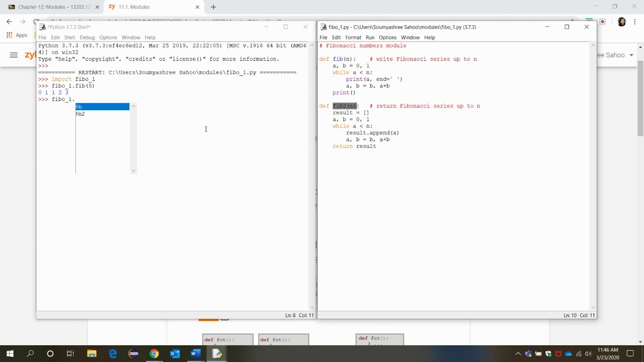Open the Windows Start menu
Screen dimensions: 644x362
point(10,354)
